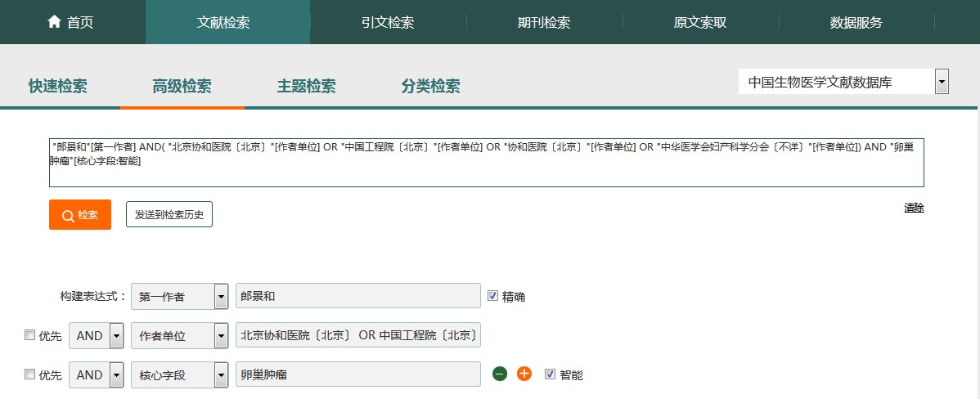Image resolution: width=980 pixels, height=399 pixels.
Task: Open AND operator dropdown on 作者单位 row
Action: 116,336
